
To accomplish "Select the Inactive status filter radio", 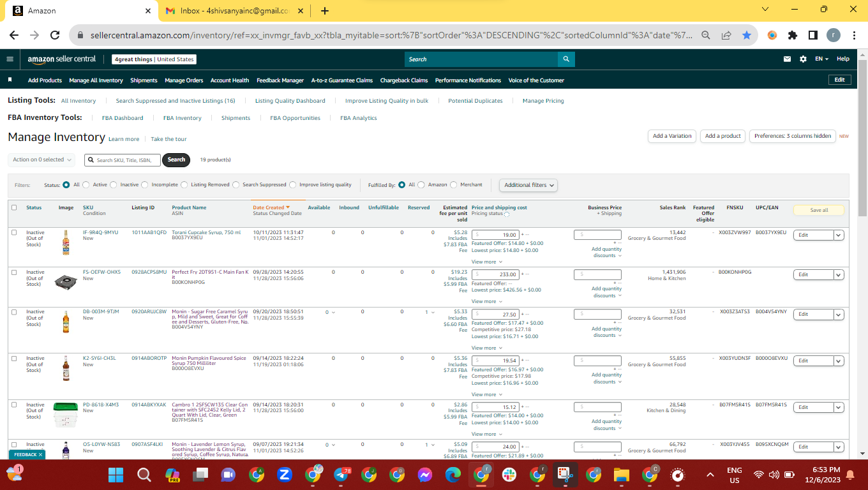I will tap(114, 185).
